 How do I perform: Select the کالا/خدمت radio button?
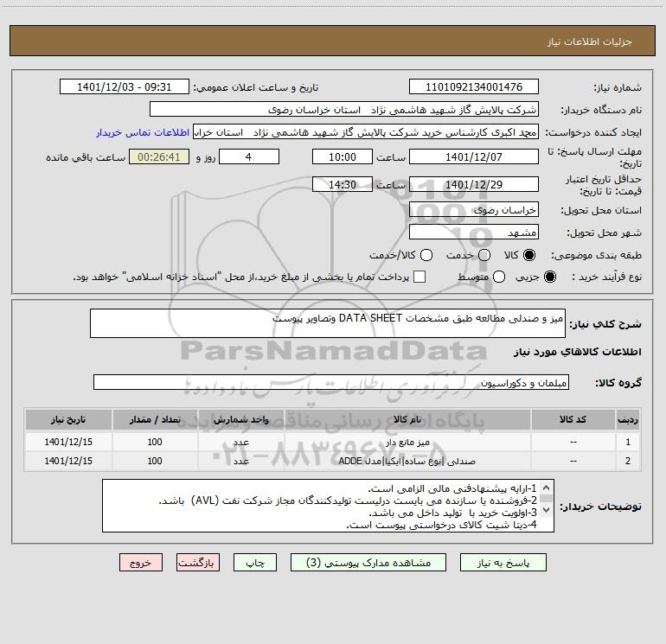click(426, 255)
